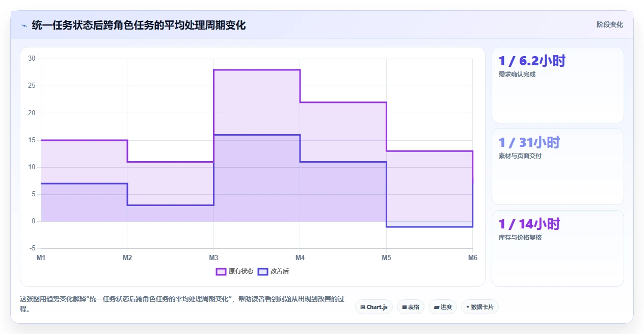644x334 pixels.
Task: Click the M6 x-axis label
Action: click(473, 258)
